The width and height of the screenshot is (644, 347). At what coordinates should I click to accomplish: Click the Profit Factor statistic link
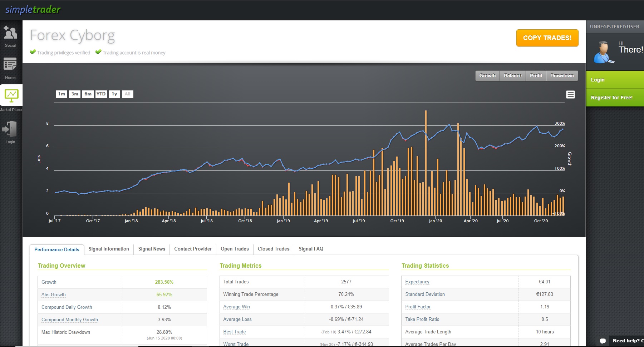(x=418, y=307)
